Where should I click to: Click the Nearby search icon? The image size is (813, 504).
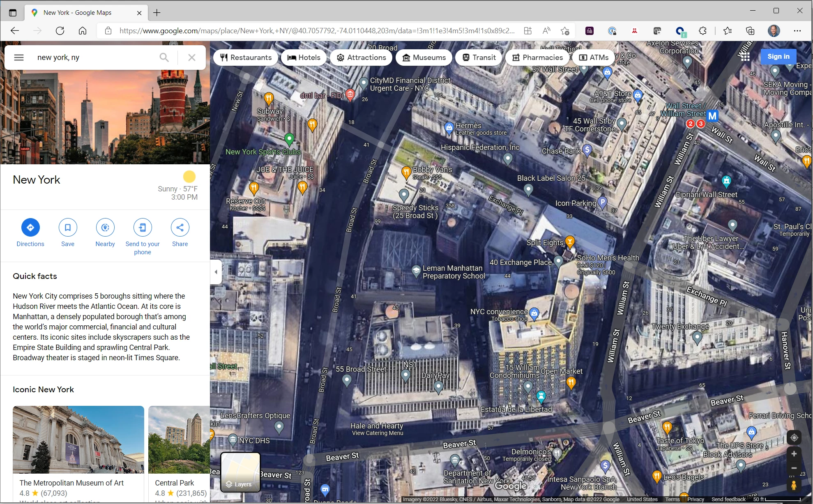(105, 228)
